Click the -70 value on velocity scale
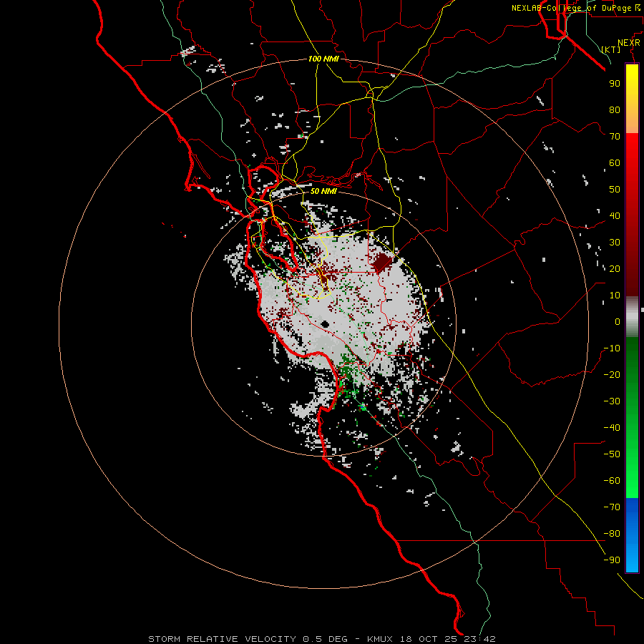Screen dimensions: 644x644 [612, 507]
